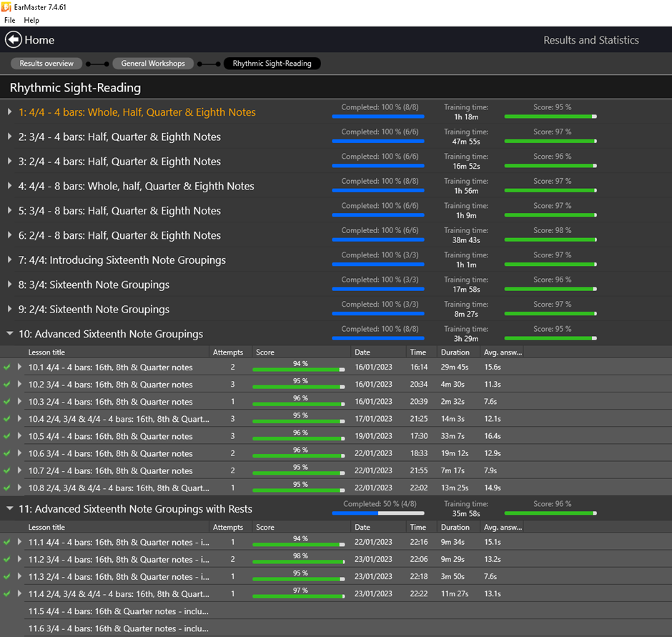Expand module 7 Introducing Sixteenth Note Groupings
This screenshot has height=637, width=672.
point(9,260)
